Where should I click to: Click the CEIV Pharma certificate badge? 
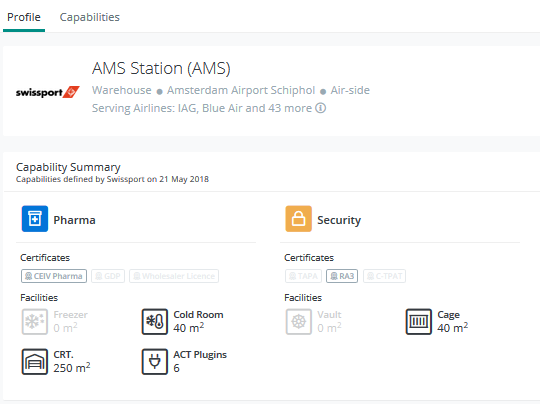pos(54,276)
